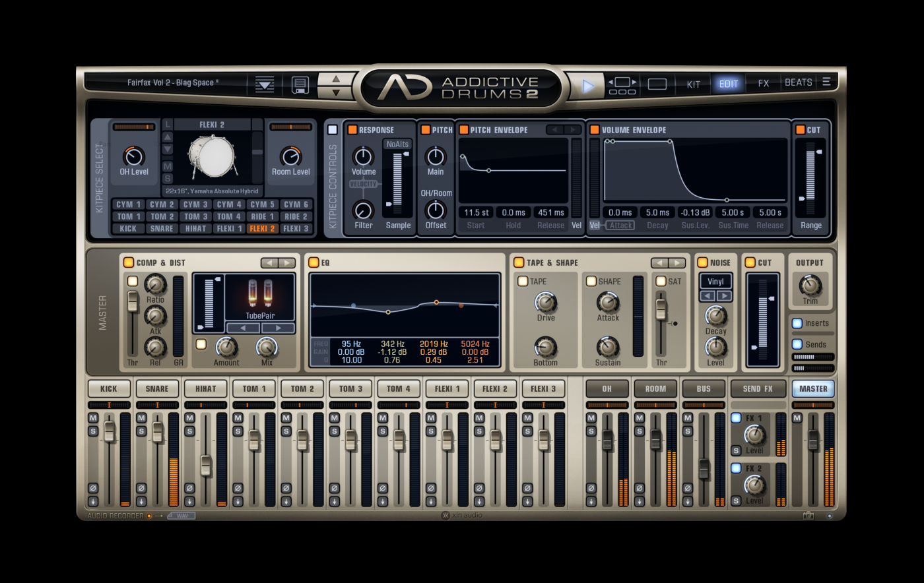
Task: Invert phase on the HIHAT channel
Action: tap(189, 488)
